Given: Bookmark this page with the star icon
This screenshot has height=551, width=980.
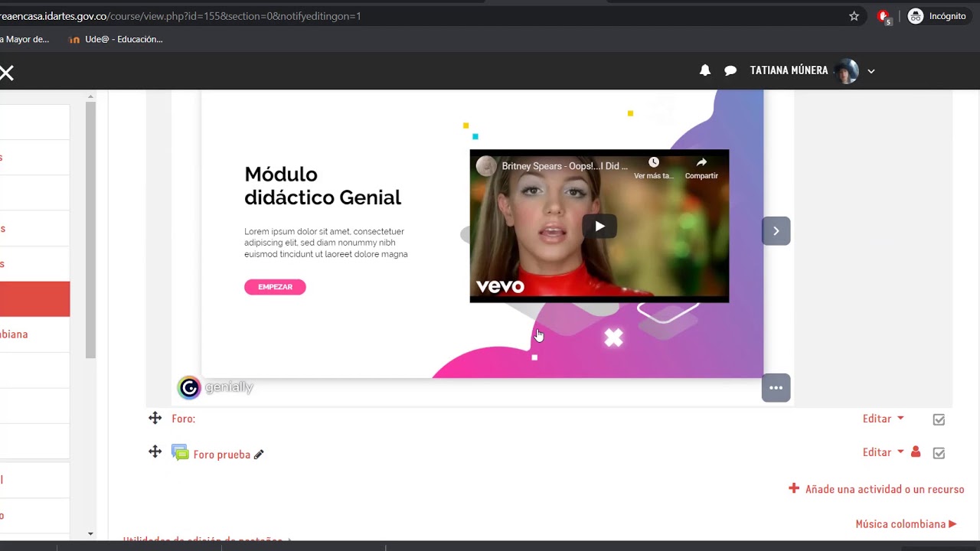Looking at the screenshot, I should [854, 16].
